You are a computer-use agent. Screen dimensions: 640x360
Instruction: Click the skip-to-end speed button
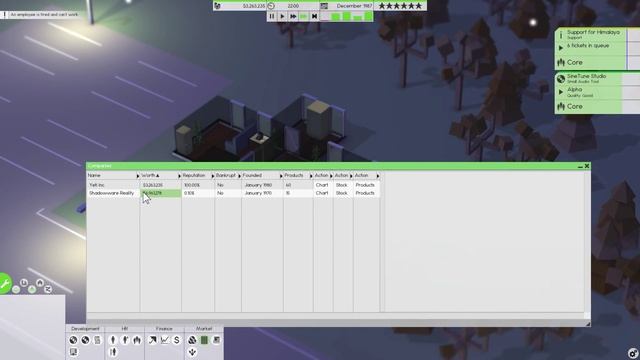coord(314,16)
